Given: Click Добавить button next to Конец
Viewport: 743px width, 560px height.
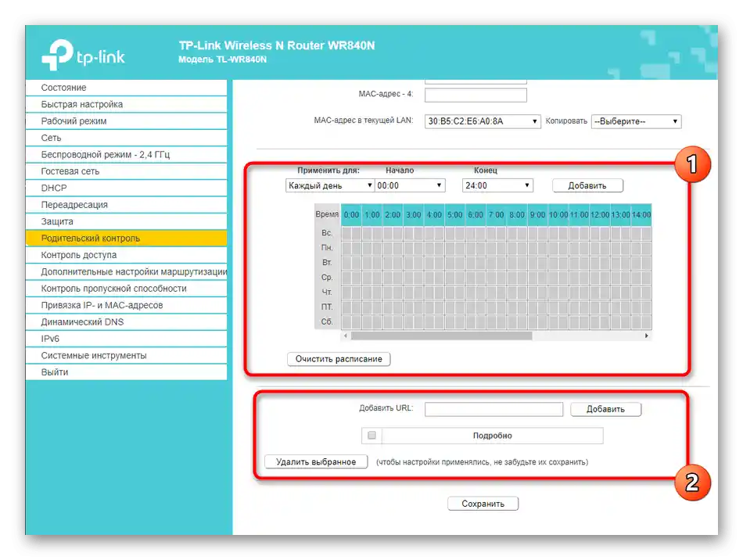Looking at the screenshot, I should tap(587, 185).
